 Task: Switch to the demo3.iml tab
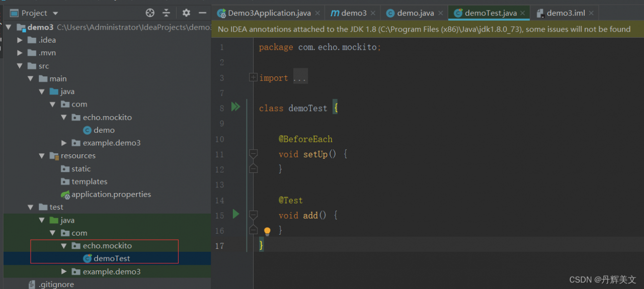click(565, 13)
